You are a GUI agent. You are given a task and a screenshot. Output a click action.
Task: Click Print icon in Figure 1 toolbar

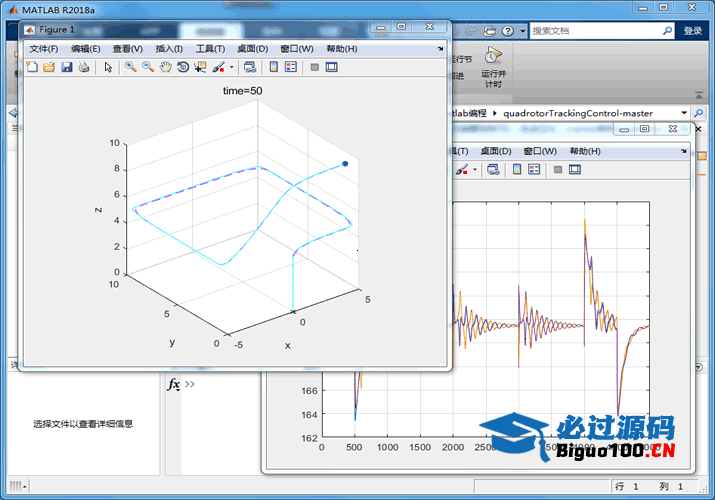[x=84, y=67]
